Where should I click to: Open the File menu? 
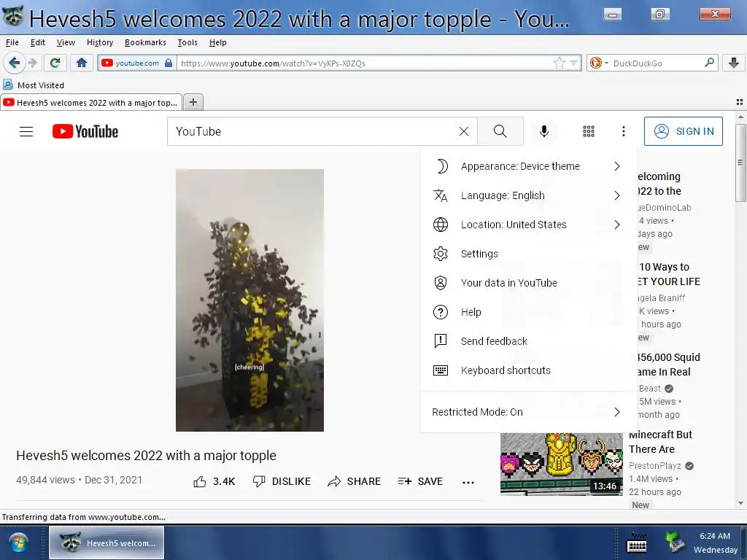click(12, 42)
